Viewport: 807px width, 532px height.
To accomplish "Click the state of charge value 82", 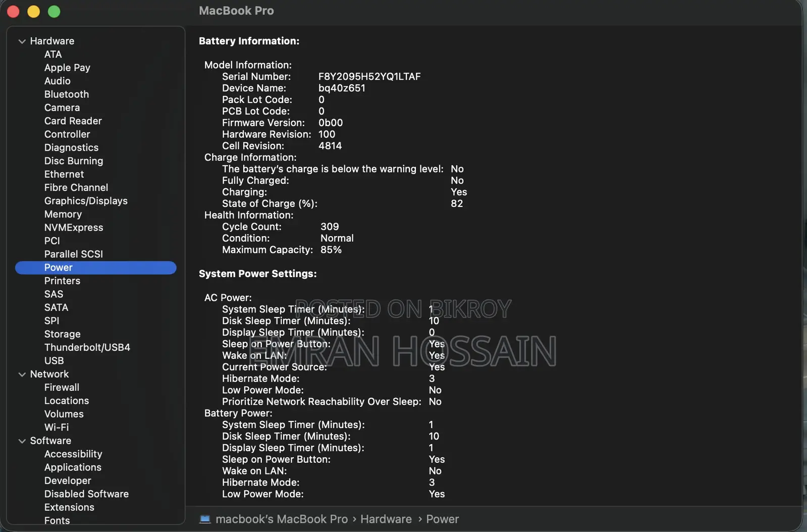I will [457, 203].
